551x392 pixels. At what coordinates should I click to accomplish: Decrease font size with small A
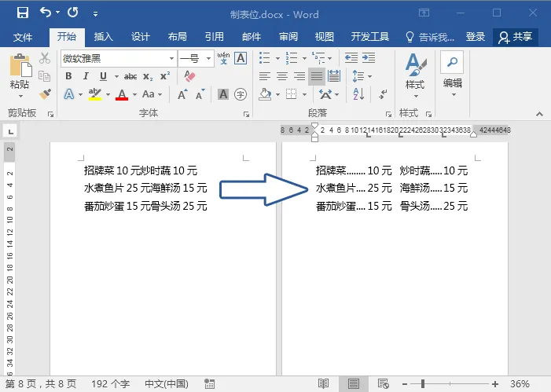click(200, 94)
